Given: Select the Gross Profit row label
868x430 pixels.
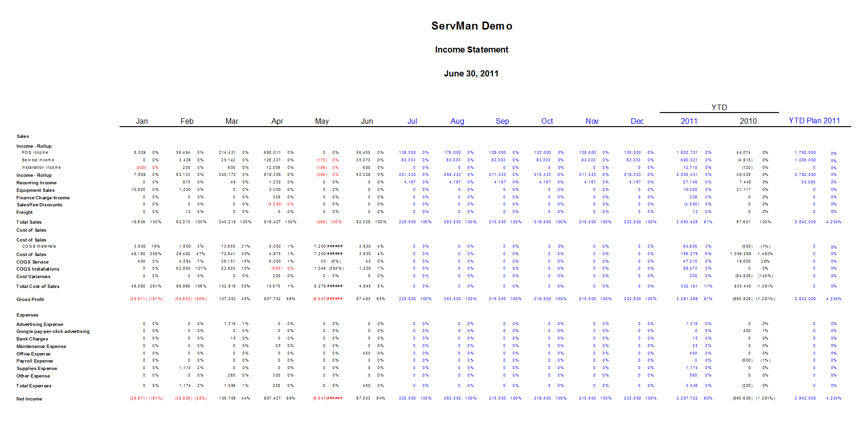Looking at the screenshot, I should pos(30,300).
